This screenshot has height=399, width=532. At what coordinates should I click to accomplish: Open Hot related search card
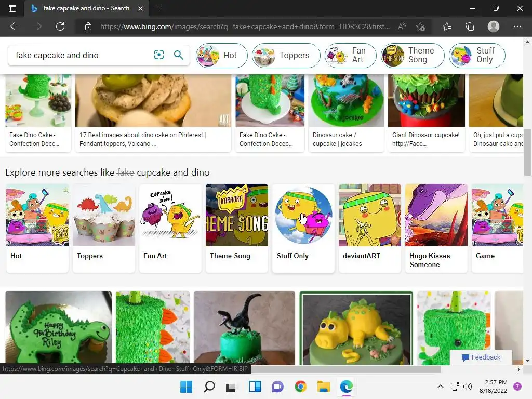(x=37, y=228)
